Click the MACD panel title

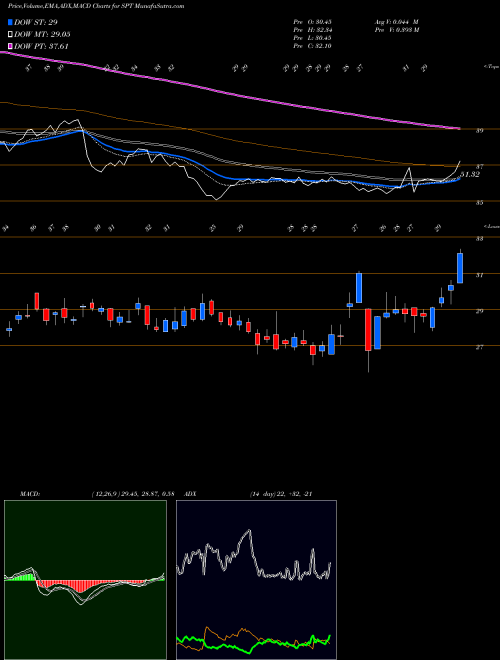[29, 494]
